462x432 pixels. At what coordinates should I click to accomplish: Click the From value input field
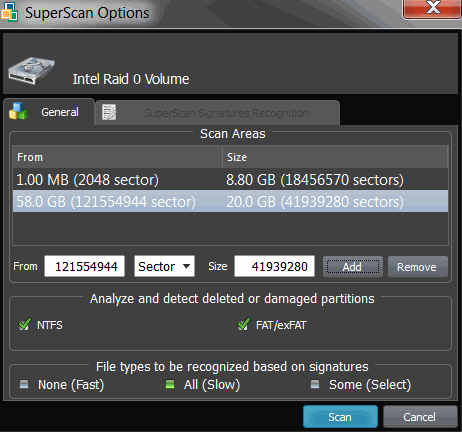85,266
